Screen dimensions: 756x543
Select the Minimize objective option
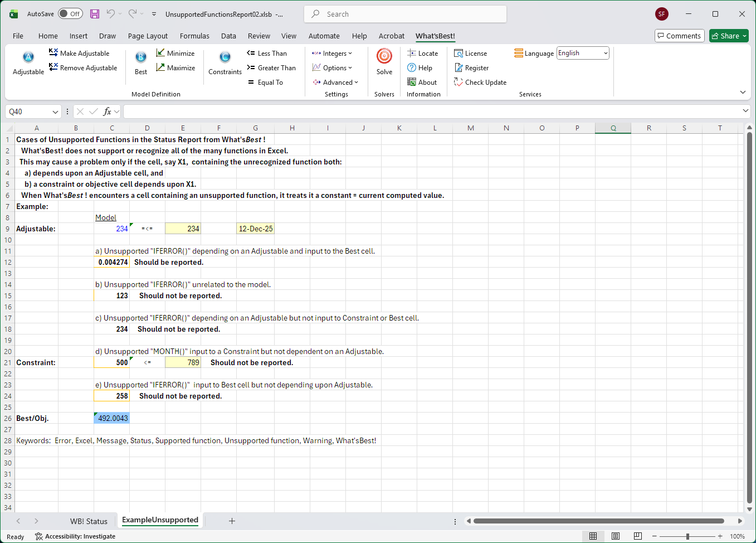click(175, 54)
